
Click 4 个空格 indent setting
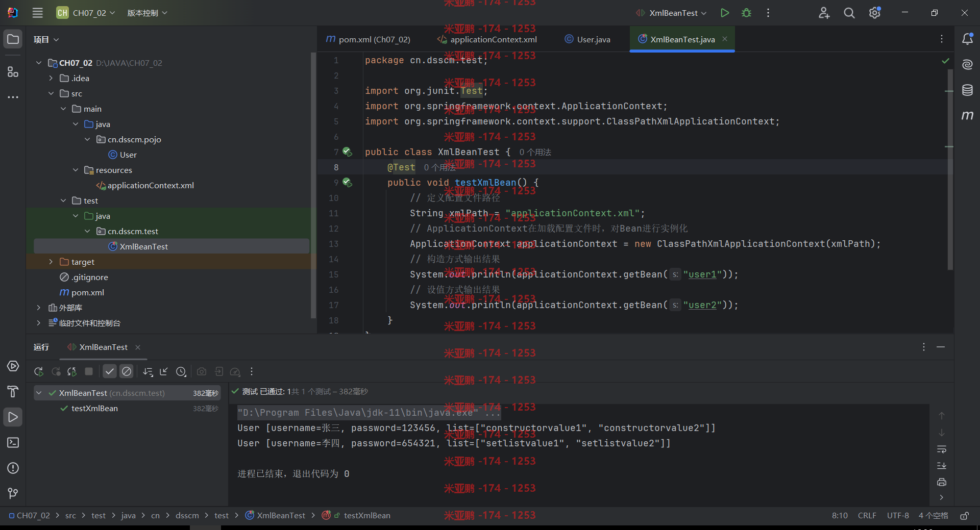pyautogui.click(x=933, y=516)
